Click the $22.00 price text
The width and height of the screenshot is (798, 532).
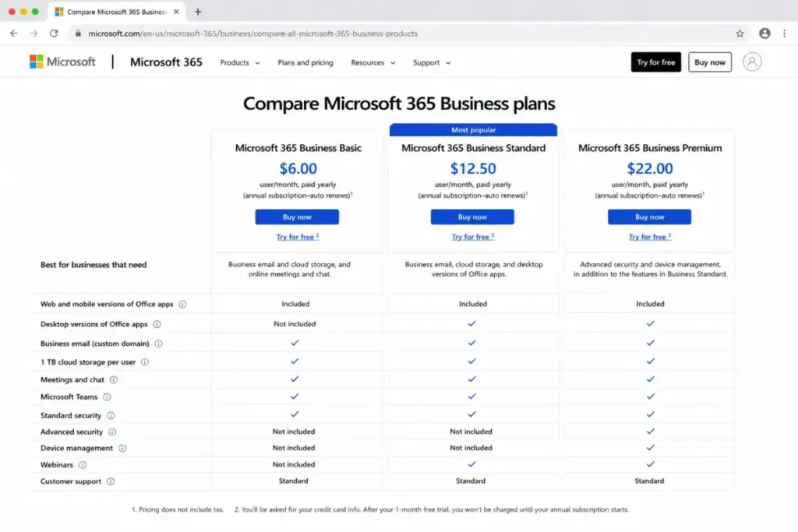click(650, 168)
